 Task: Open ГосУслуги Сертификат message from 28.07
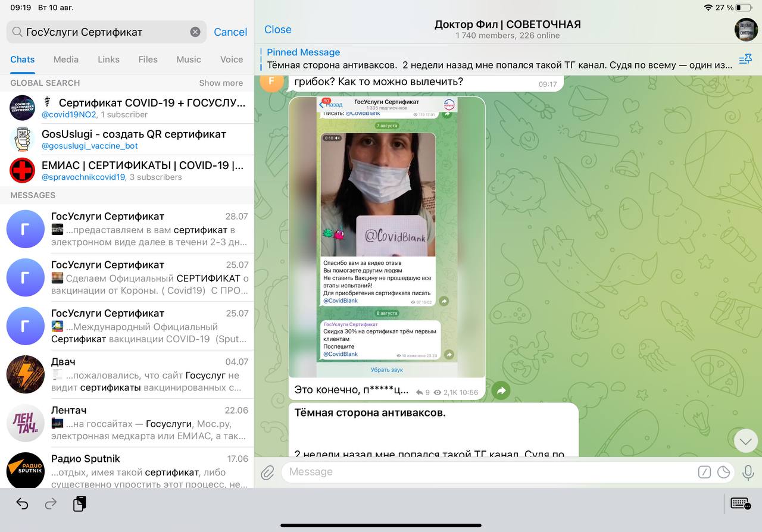pyautogui.click(x=127, y=229)
